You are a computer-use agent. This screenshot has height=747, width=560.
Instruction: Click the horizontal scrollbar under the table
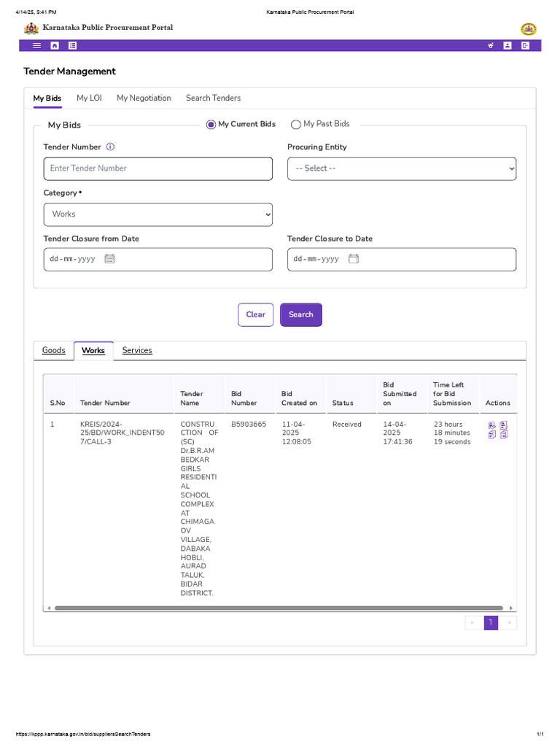tap(279, 608)
